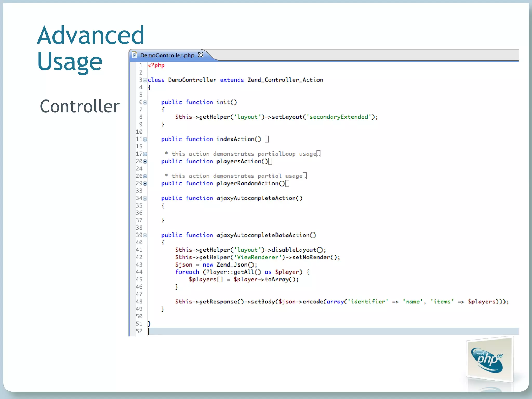Click the folded-code marker after playerRandomAction()
Screen dimensions: 532x399
coord(287,183)
